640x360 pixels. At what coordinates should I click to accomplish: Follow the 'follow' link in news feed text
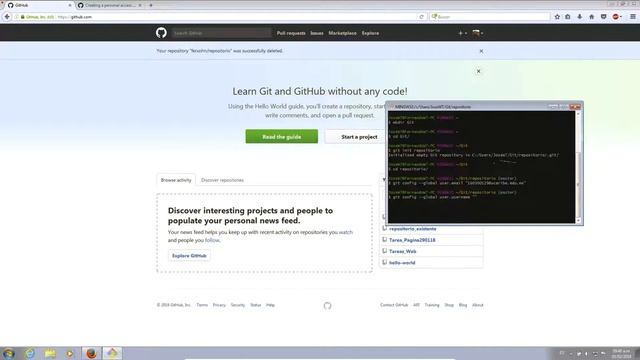click(x=212, y=240)
